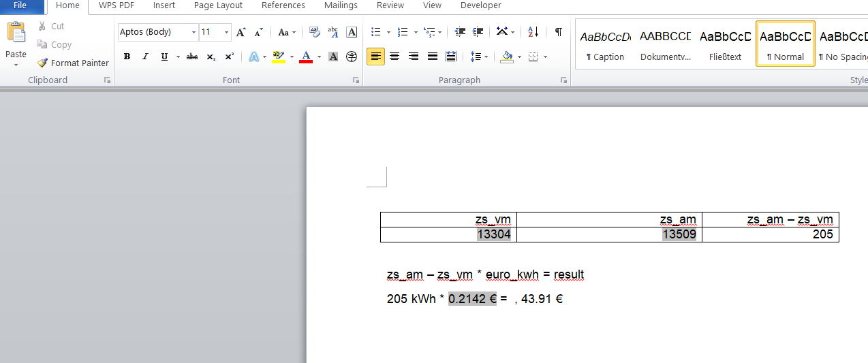
Task: Switch to the Insert tab
Action: coord(164,5)
